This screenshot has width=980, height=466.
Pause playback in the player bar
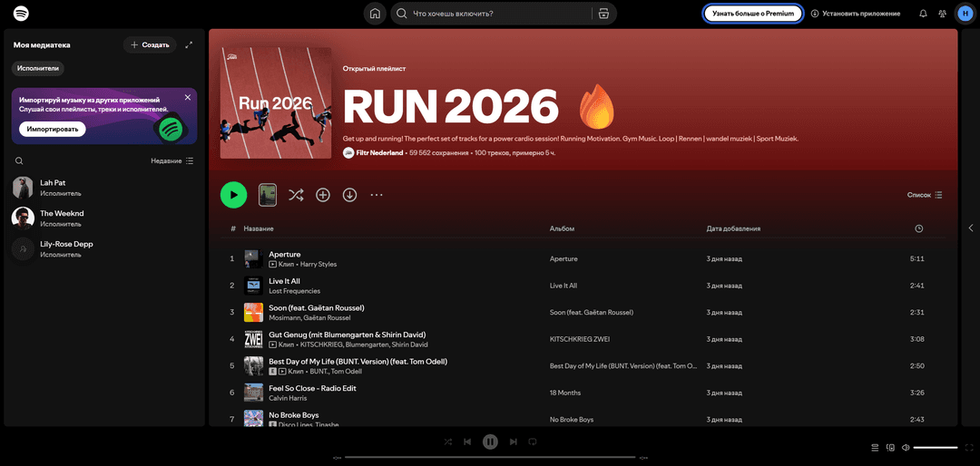point(490,442)
